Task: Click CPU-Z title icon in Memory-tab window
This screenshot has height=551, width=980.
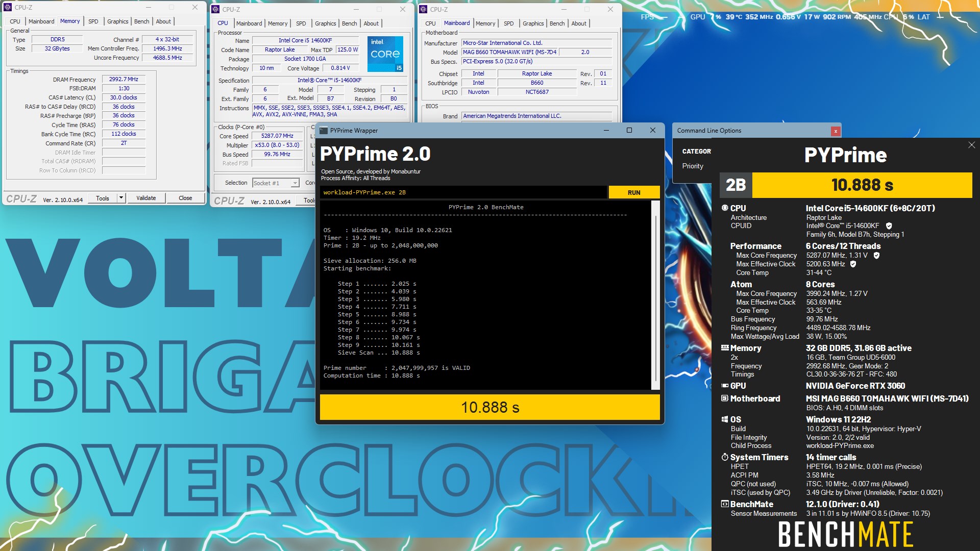Action: [x=8, y=7]
